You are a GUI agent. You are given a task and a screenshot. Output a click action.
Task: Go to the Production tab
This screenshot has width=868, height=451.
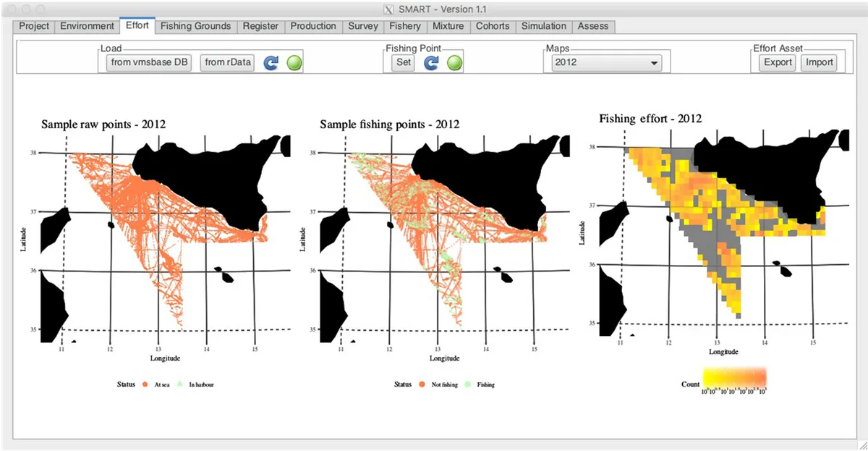[x=313, y=26]
